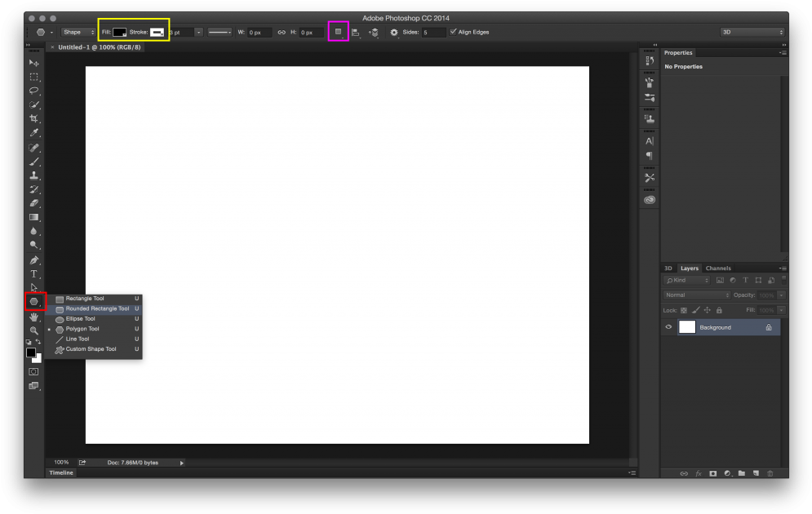This screenshot has width=812, height=514.
Task: Open path operations icon in options bar
Action: click(x=338, y=32)
